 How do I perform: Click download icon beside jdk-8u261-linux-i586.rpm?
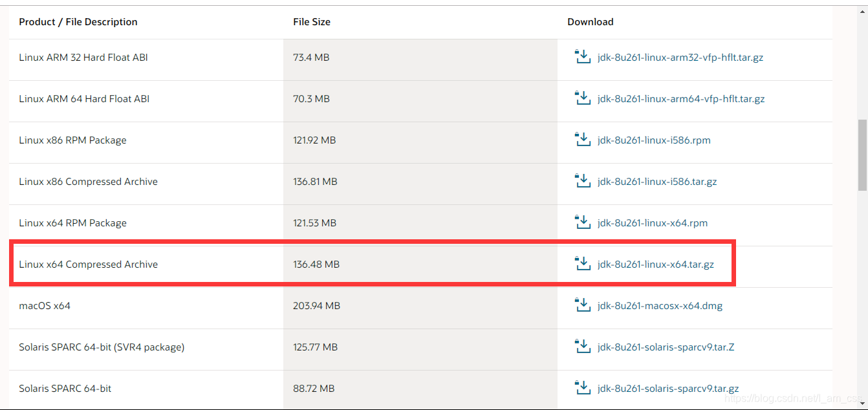[x=583, y=140]
